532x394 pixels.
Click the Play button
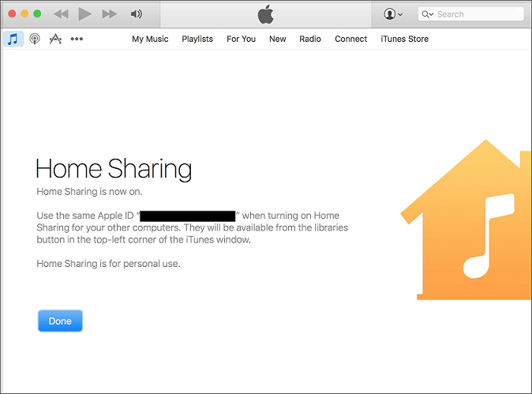click(85, 14)
